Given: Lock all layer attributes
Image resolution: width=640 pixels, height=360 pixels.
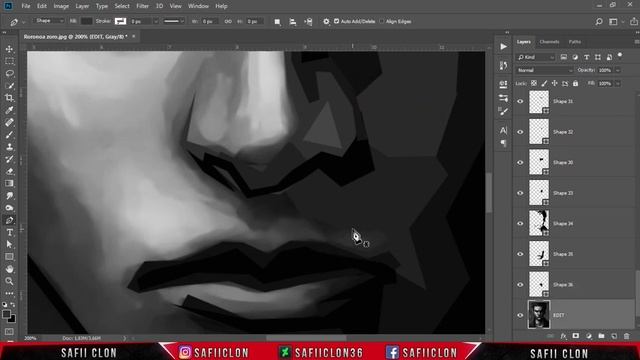Looking at the screenshot, I should 576,84.
